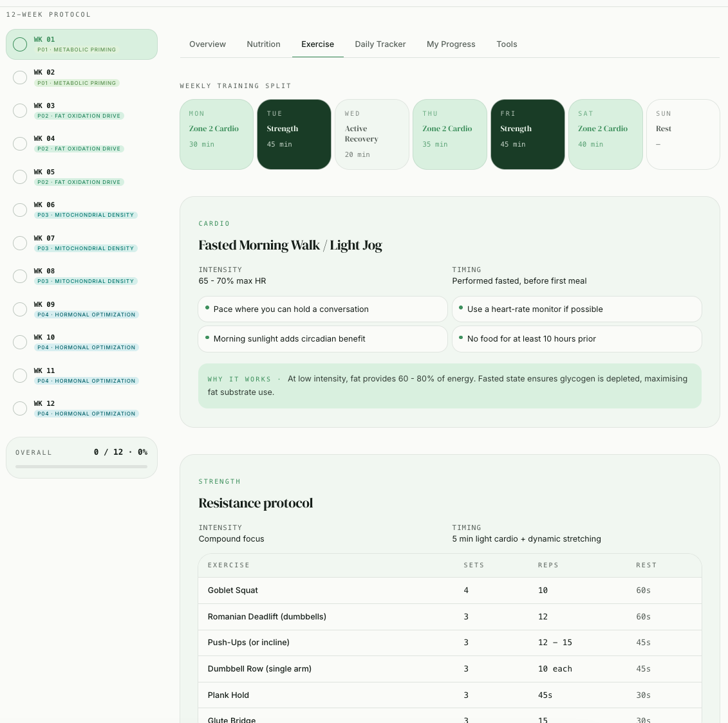Select the TUE Strength card

[x=294, y=134]
